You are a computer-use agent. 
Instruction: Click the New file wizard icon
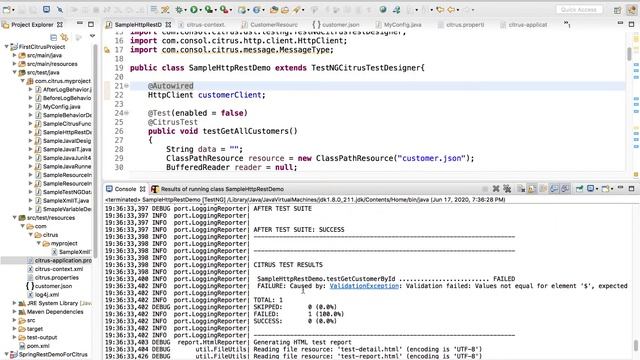tap(7, 9)
